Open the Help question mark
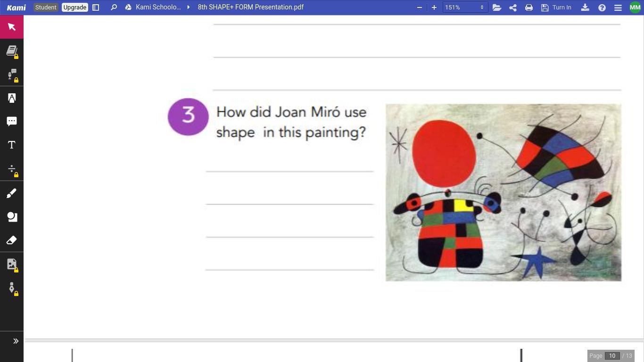Viewport: 644px width, 362px height. (602, 8)
